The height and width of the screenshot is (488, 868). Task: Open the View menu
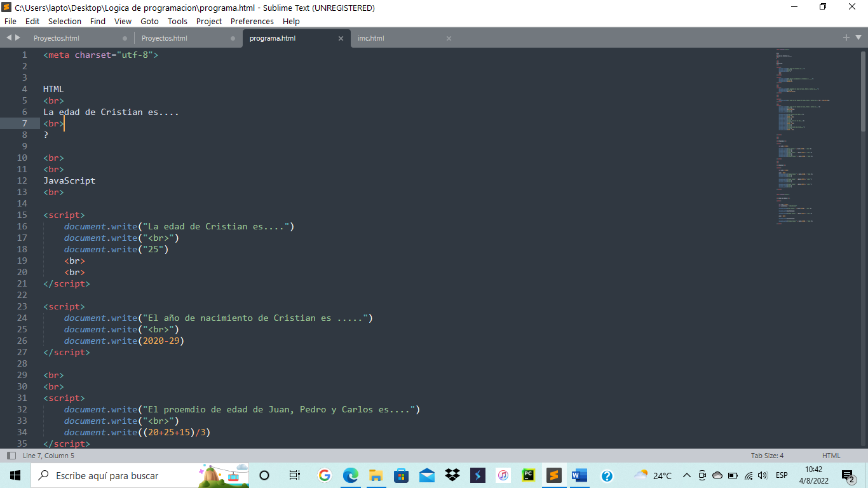point(123,21)
